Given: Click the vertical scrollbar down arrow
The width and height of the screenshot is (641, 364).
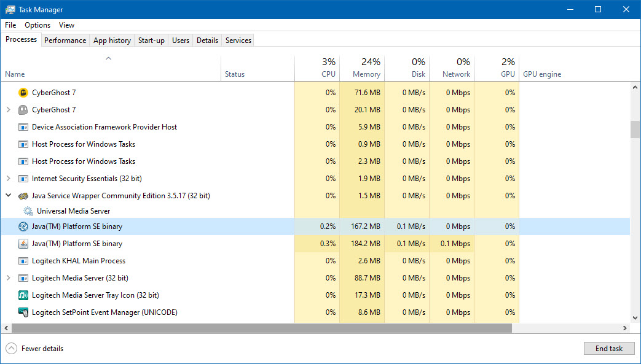Looking at the screenshot, I should point(635,318).
